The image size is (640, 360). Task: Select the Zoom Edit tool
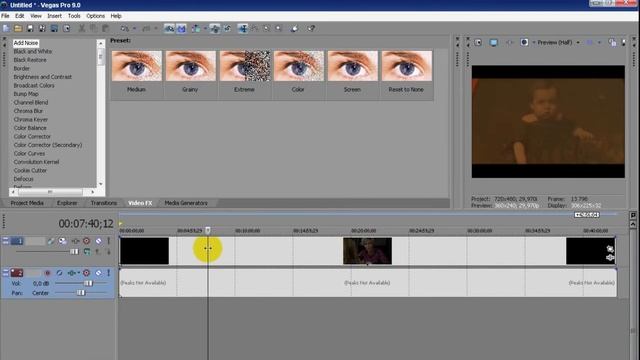click(278, 29)
